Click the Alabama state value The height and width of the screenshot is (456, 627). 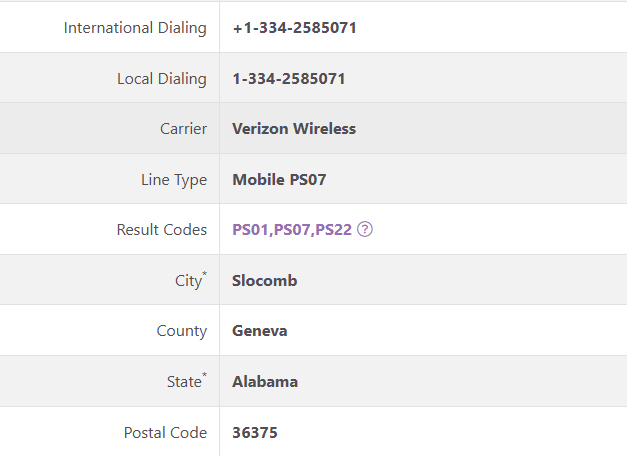click(264, 381)
